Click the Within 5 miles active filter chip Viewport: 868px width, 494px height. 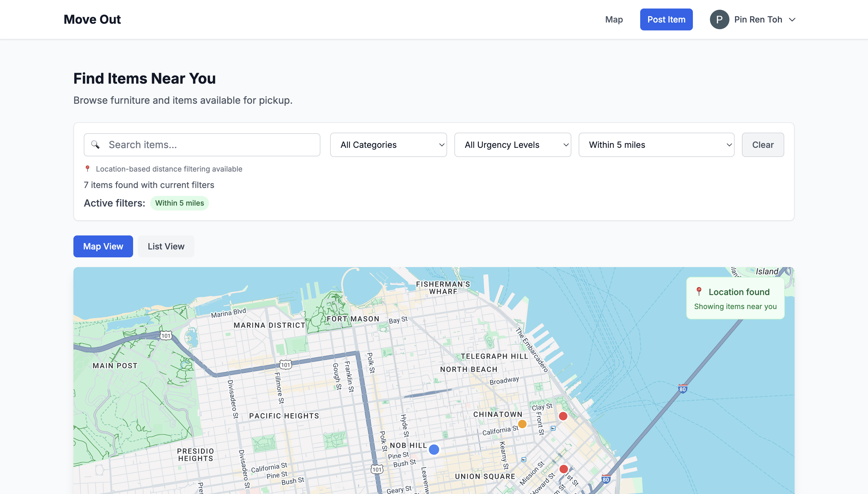(x=179, y=203)
